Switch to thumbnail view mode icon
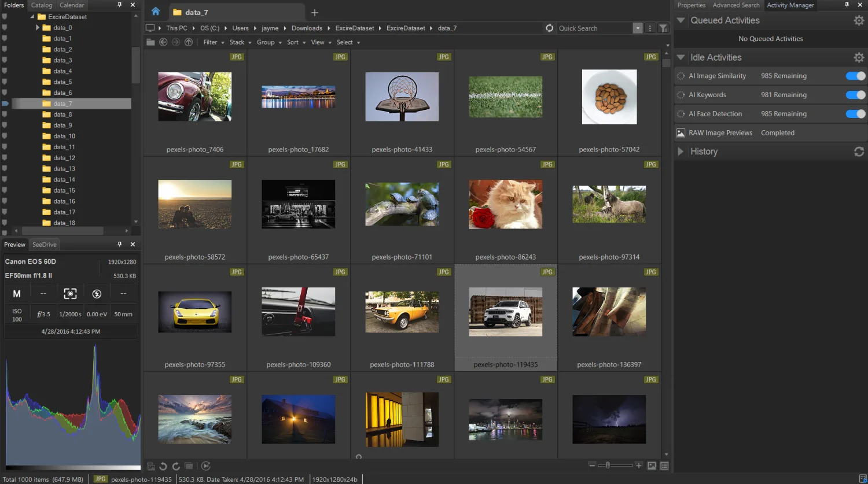 [x=652, y=465]
